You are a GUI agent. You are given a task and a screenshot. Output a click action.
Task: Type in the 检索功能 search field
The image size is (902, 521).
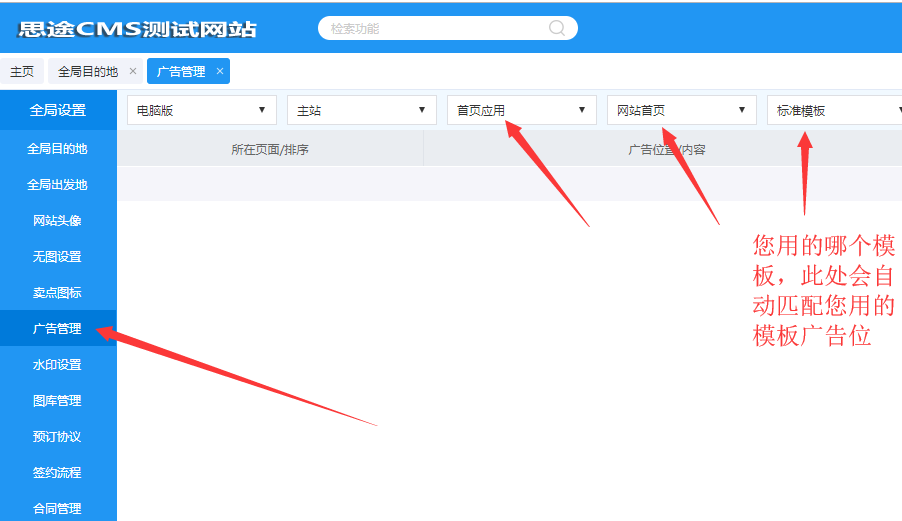tap(435, 28)
